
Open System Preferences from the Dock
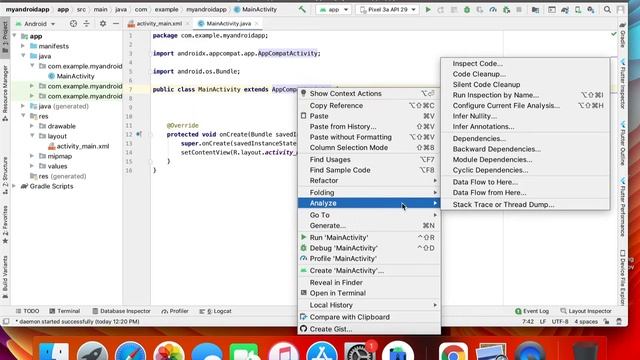(360, 351)
